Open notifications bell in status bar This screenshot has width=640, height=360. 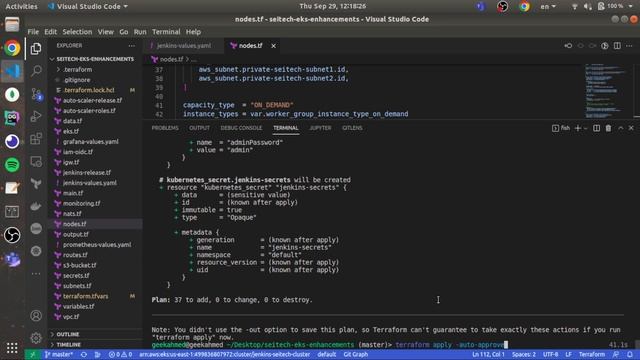click(630, 354)
